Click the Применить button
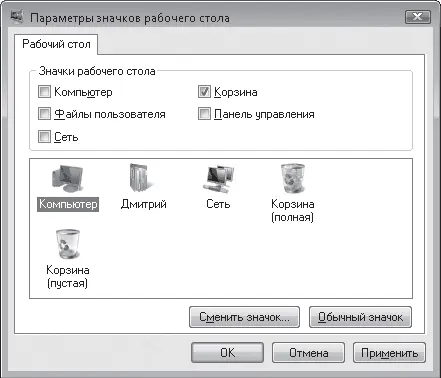 coord(389,353)
